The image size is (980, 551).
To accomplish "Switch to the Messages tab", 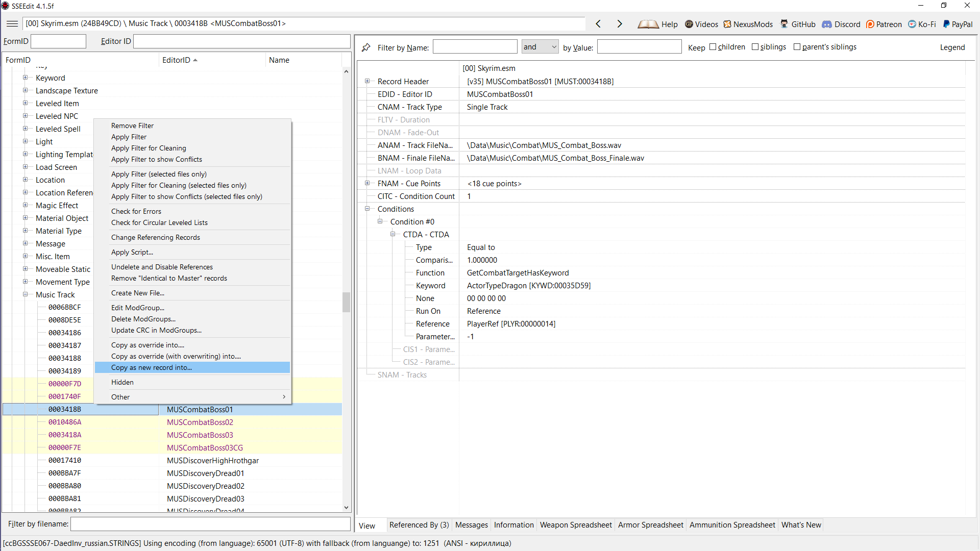I will pyautogui.click(x=472, y=525).
